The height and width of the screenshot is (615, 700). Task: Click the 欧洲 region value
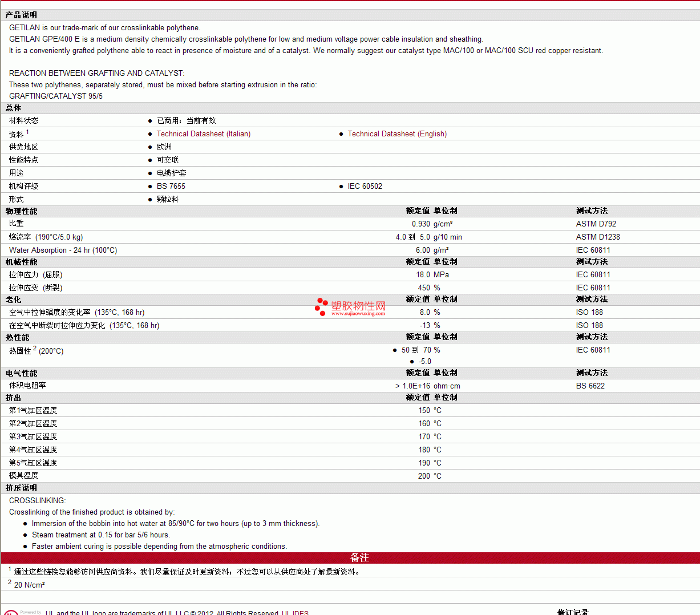point(164,147)
